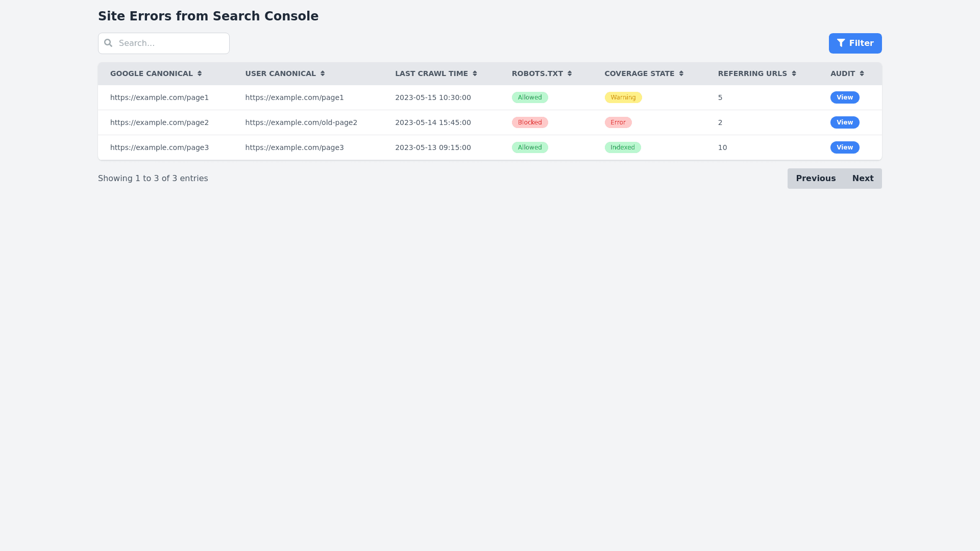The height and width of the screenshot is (551, 980).
Task: Go to Next page of entries
Action: point(863,179)
